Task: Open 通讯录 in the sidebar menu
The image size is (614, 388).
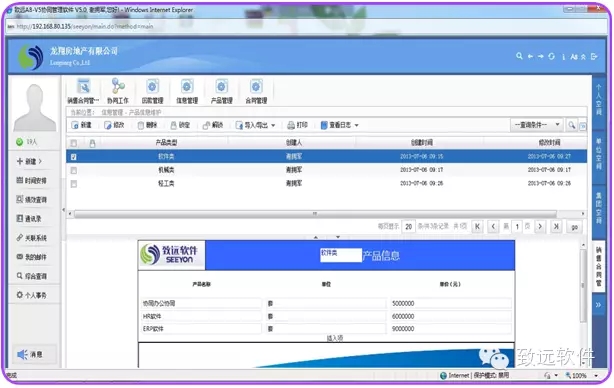Action: point(29,218)
